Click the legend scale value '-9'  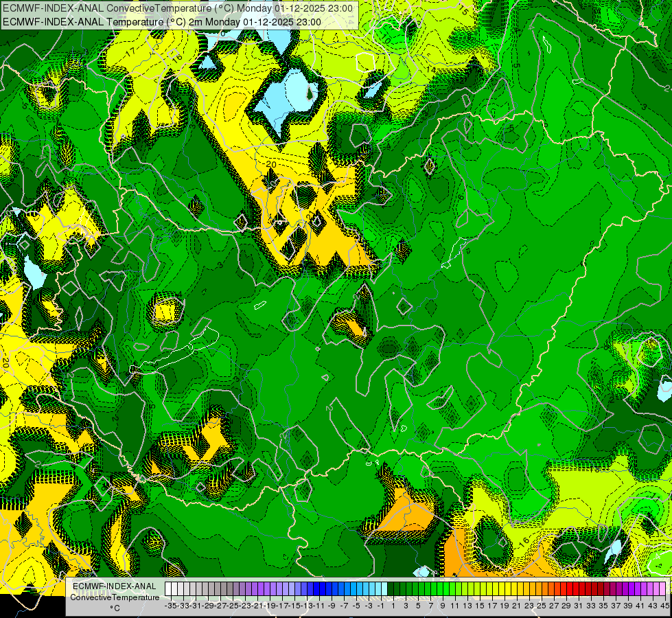click(332, 606)
